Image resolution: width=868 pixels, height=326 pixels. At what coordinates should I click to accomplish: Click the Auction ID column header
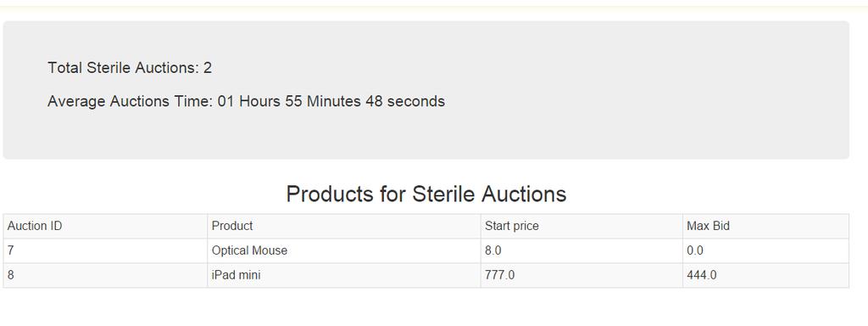pos(105,226)
